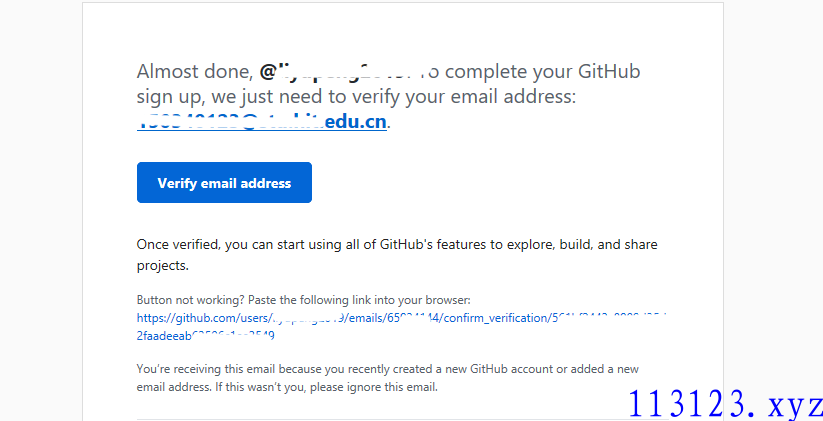
Task: Click the URL continuation starting with 2faadeeab
Action: pyautogui.click(x=206, y=335)
